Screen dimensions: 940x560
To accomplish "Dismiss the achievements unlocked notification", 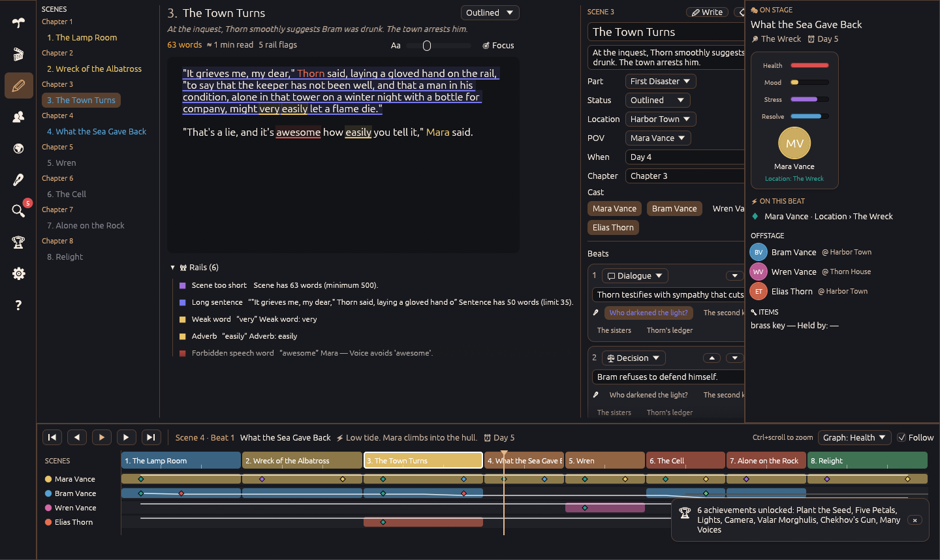I will click(x=915, y=520).
